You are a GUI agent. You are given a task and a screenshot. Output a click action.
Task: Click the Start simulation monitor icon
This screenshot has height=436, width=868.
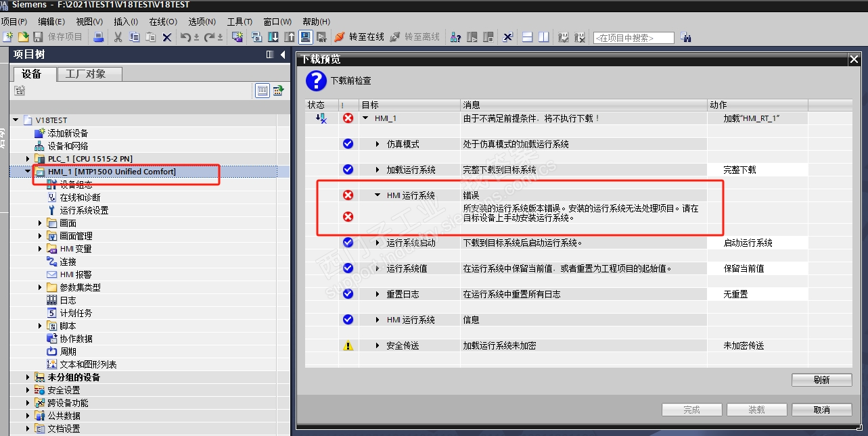[305, 37]
